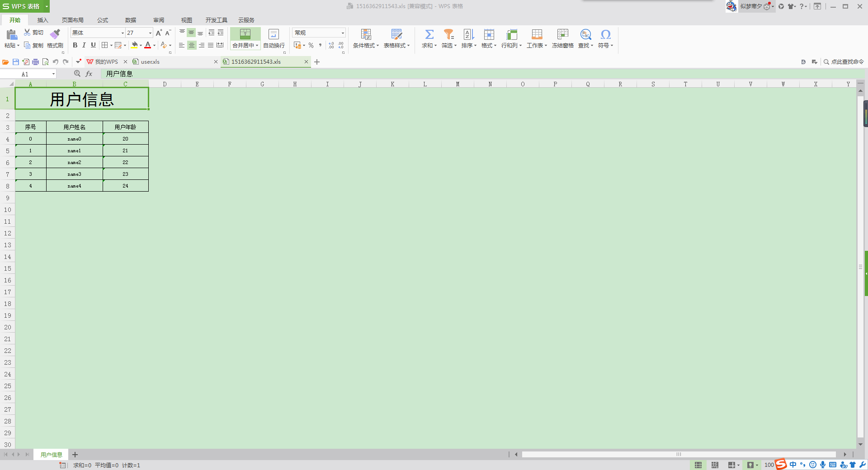Open font size dropdown showing 27
The image size is (868, 470).
(139, 33)
